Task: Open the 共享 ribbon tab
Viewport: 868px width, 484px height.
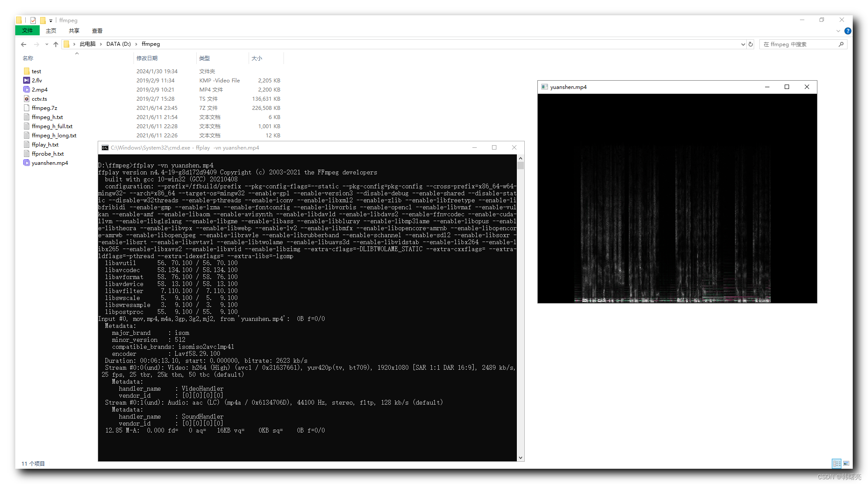Action: click(74, 31)
